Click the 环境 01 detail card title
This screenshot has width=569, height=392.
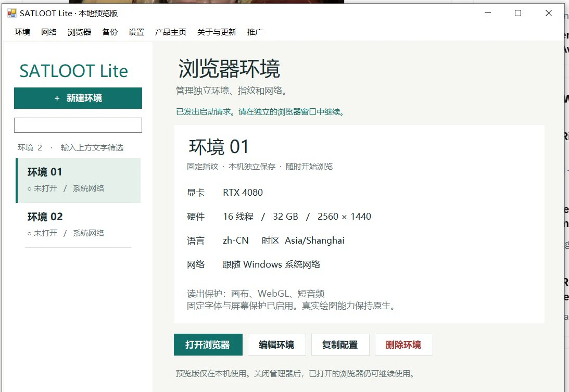[219, 147]
